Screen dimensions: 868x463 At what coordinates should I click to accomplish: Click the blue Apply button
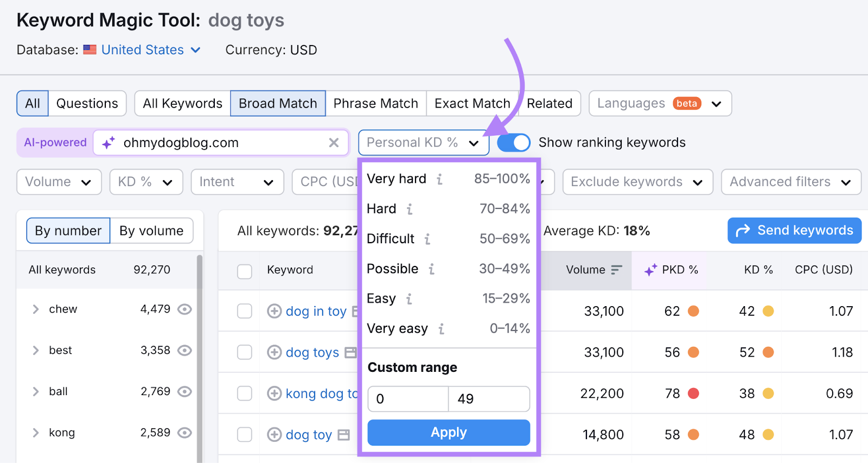coord(449,433)
